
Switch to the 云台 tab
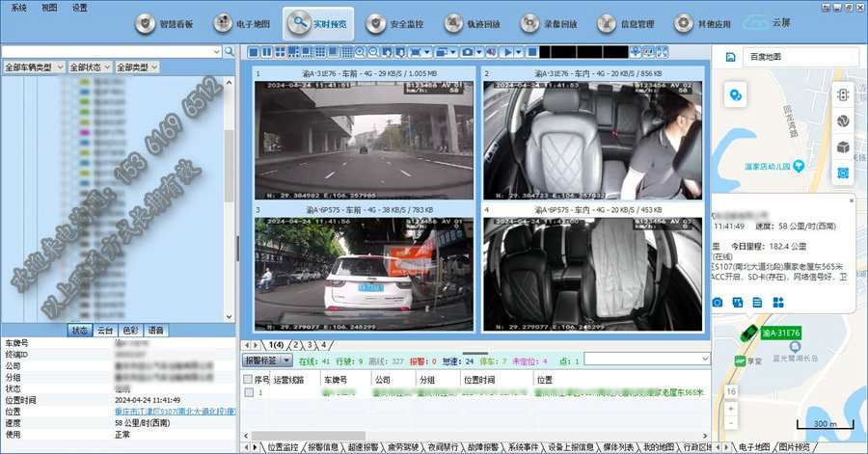[x=103, y=331]
